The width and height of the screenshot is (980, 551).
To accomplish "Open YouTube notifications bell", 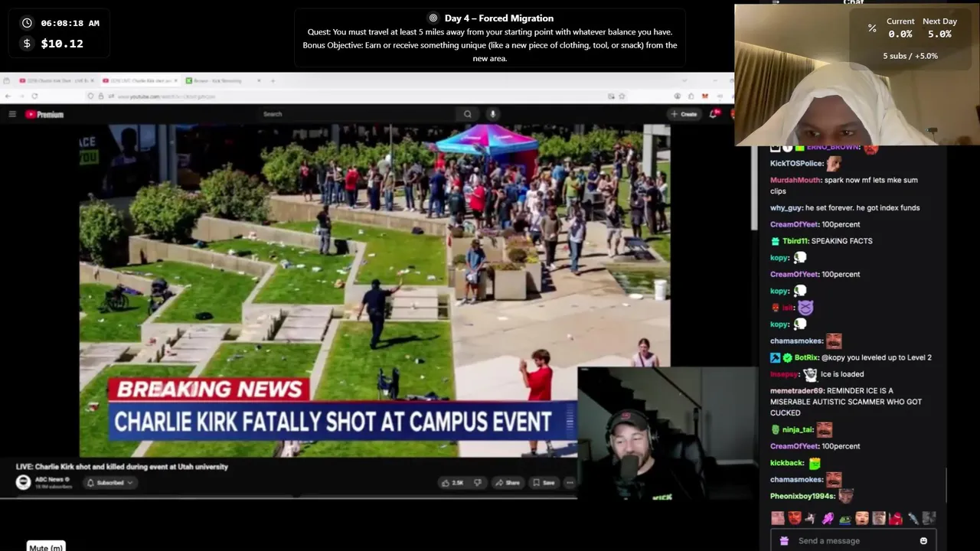I will (x=714, y=114).
